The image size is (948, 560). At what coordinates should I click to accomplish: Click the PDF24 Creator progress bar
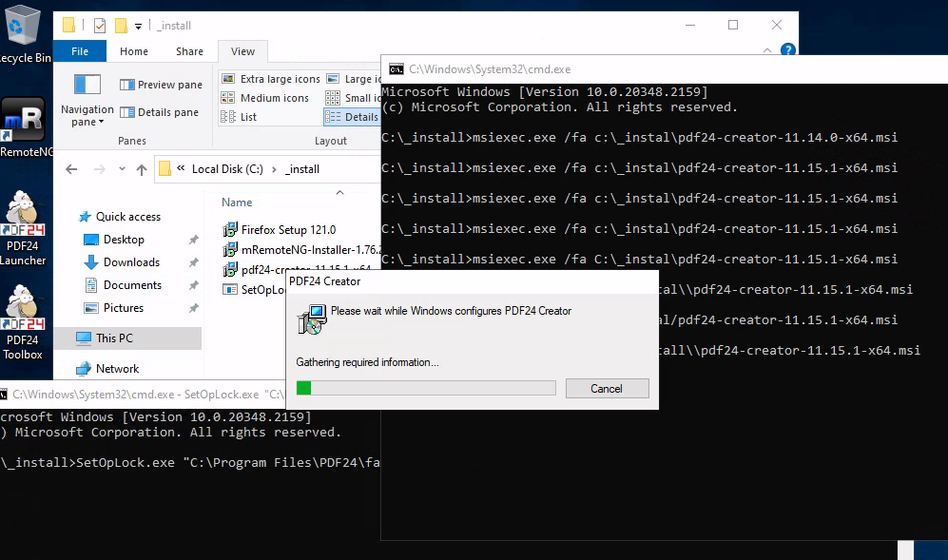click(426, 388)
